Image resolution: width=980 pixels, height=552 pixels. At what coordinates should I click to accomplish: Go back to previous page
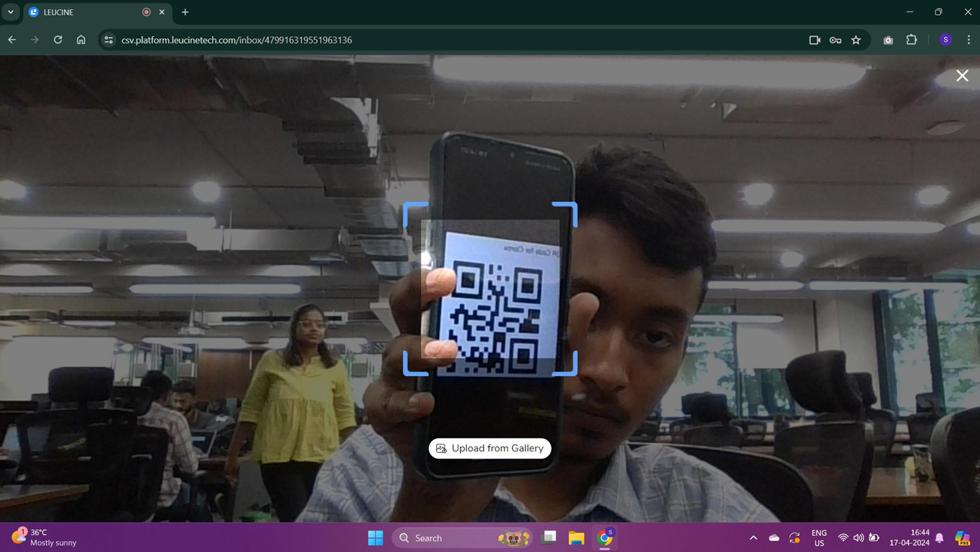click(12, 40)
